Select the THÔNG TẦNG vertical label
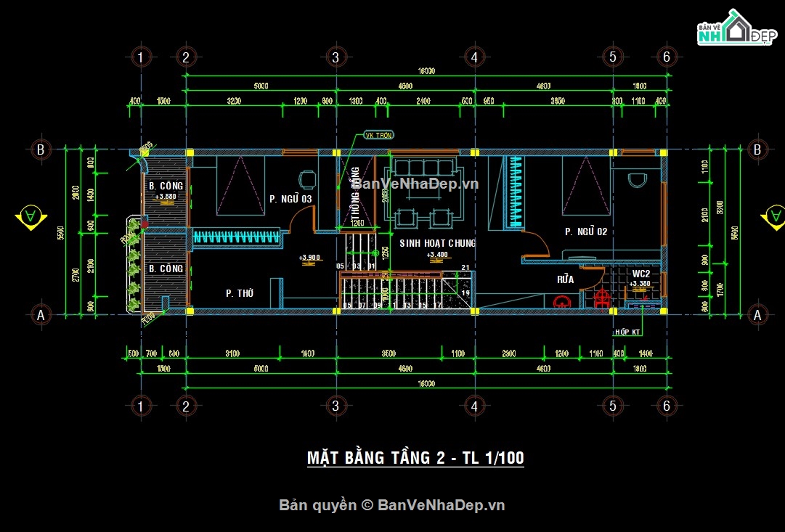Image resolution: width=785 pixels, height=532 pixels. [355, 194]
